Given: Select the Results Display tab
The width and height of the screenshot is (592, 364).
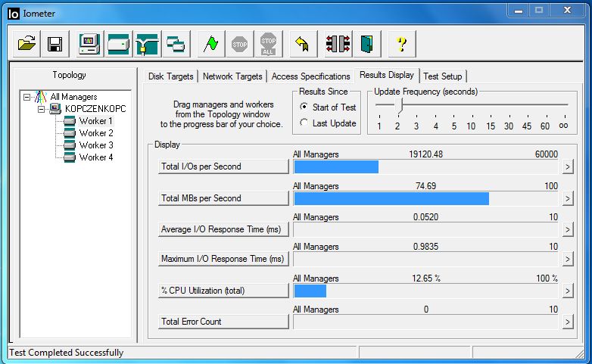Looking at the screenshot, I should click(387, 75).
